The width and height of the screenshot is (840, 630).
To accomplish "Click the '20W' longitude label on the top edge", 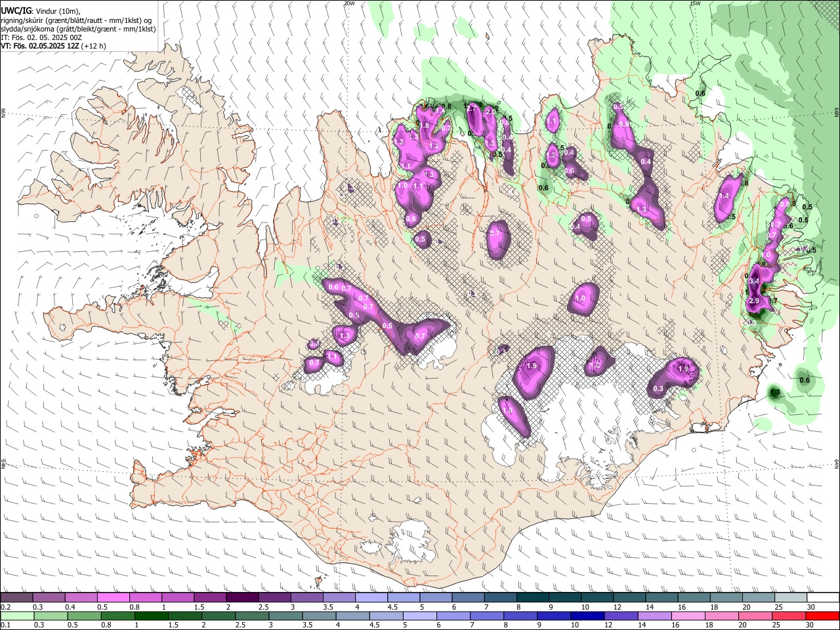I will [x=349, y=3].
